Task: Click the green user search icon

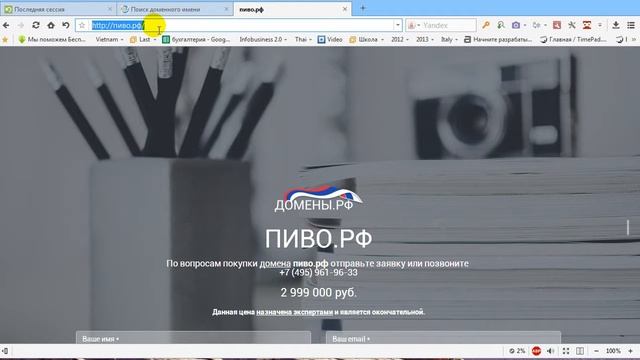Action: [x=501, y=25]
